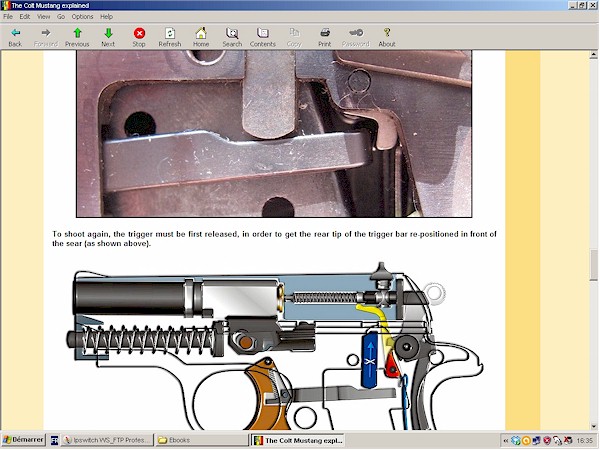This screenshot has height=450, width=600.
Task: Go to Next page with green down arrow
Action: point(108,37)
